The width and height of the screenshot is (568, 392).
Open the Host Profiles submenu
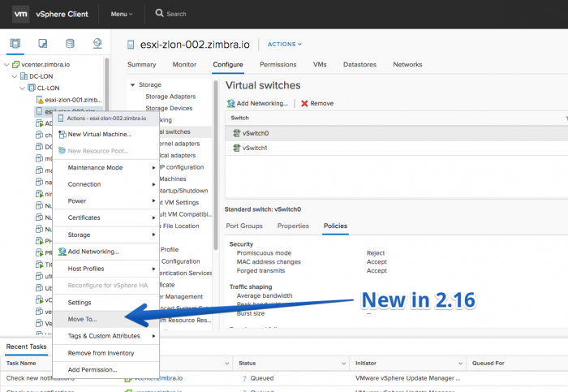point(105,269)
